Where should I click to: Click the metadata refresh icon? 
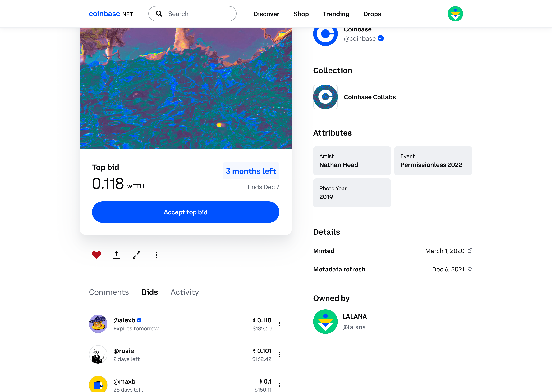tap(470, 269)
